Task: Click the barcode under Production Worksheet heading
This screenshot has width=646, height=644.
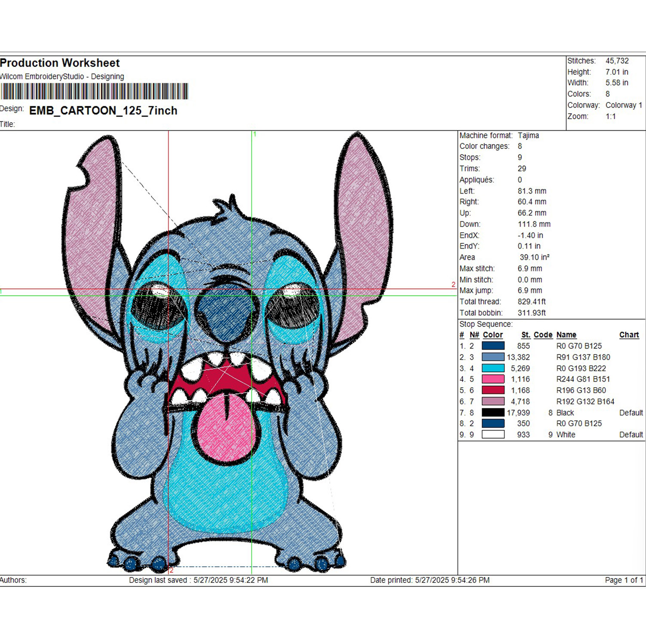Action: pyautogui.click(x=94, y=91)
